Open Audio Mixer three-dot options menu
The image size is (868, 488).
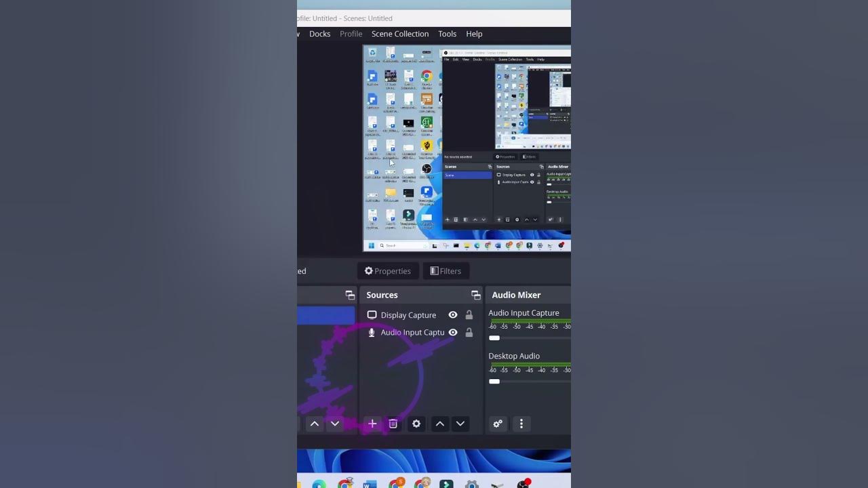pos(521,424)
